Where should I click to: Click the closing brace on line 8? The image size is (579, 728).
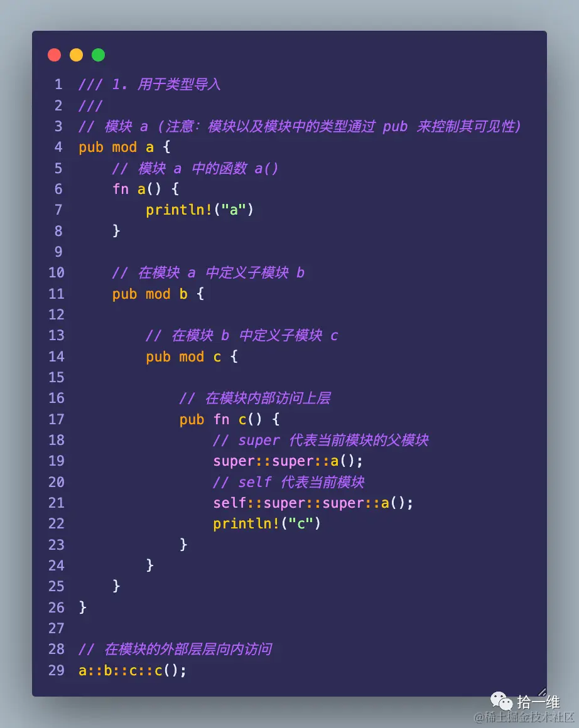[x=116, y=231]
